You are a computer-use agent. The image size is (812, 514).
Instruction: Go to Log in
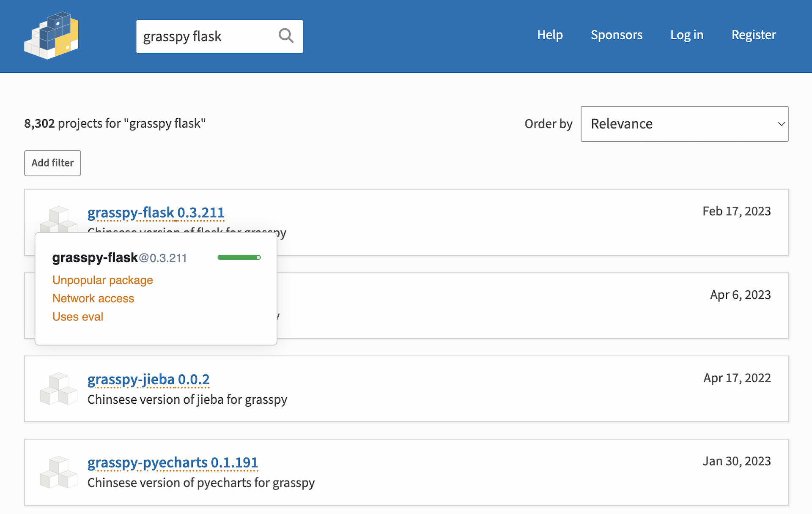click(x=687, y=35)
